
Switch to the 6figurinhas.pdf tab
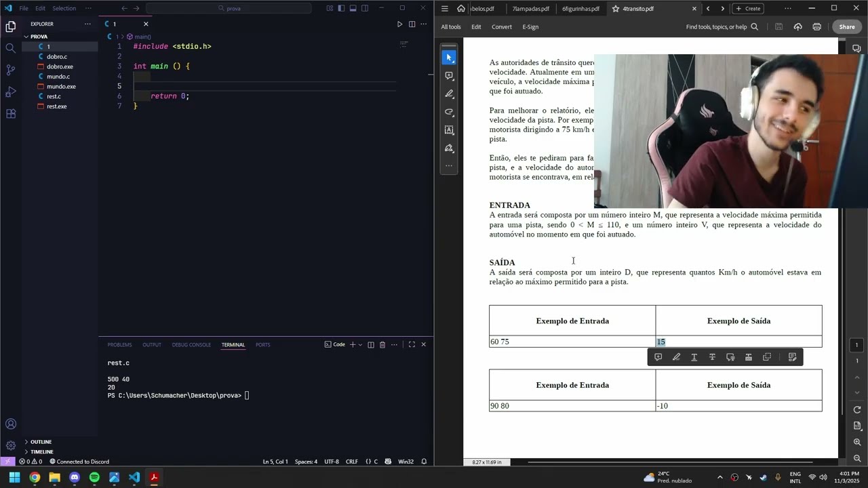coord(580,9)
